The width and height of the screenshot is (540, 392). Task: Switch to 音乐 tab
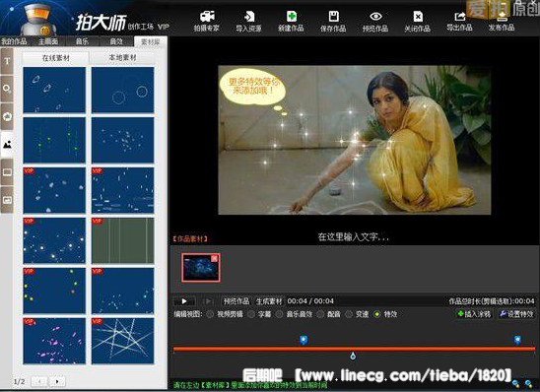(x=83, y=41)
